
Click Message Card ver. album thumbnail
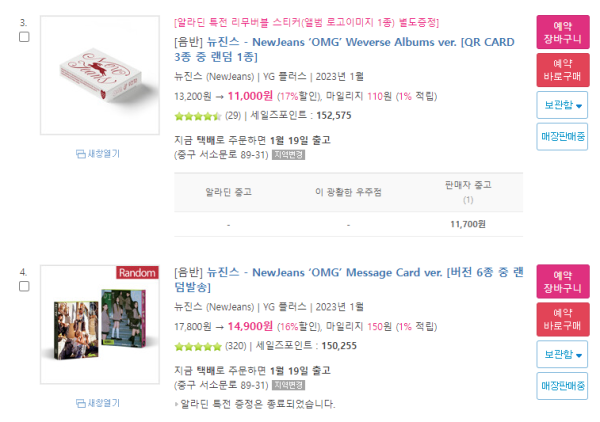coord(100,324)
